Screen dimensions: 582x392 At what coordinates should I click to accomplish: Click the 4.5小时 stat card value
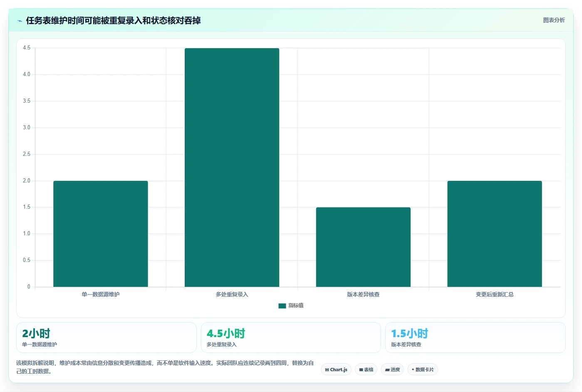tap(226, 333)
